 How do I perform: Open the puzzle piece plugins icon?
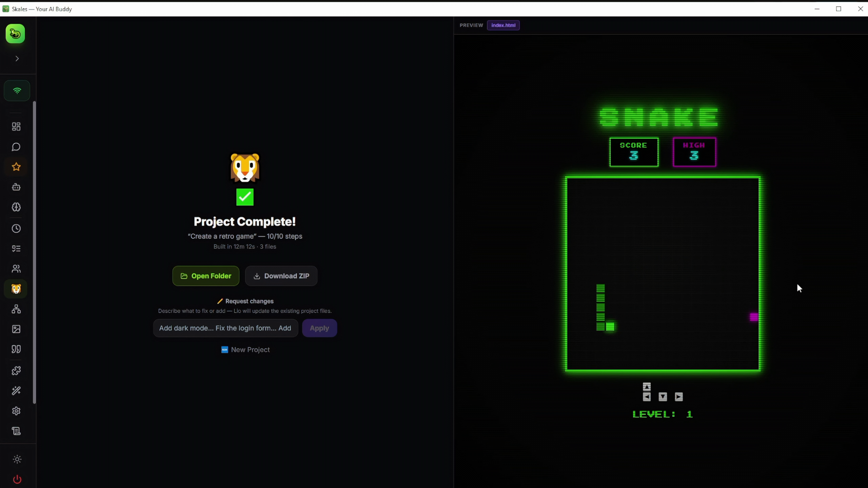[16, 371]
